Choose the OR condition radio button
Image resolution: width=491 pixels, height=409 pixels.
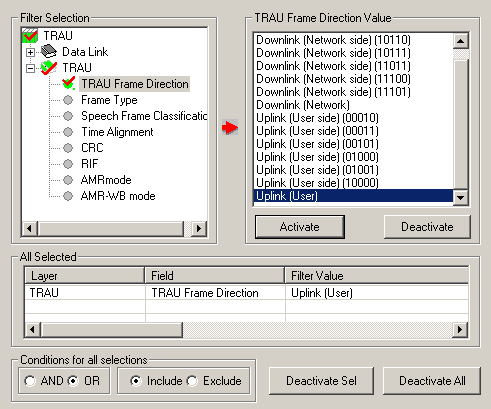coord(73,381)
